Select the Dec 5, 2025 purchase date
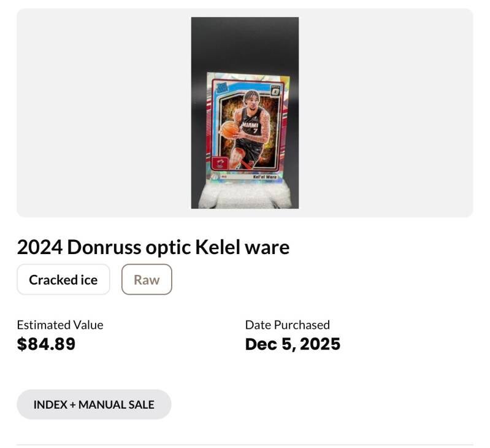Image resolution: width=490 pixels, height=448 pixels. point(293,344)
